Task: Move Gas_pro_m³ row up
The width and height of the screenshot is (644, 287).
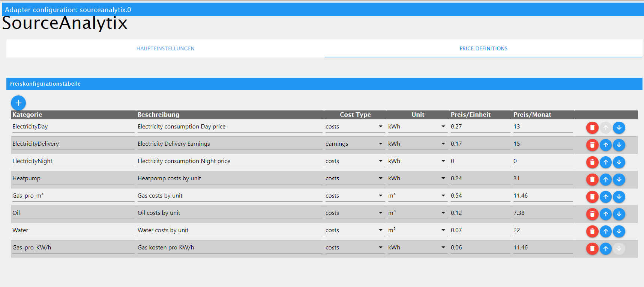Action: coord(606,197)
